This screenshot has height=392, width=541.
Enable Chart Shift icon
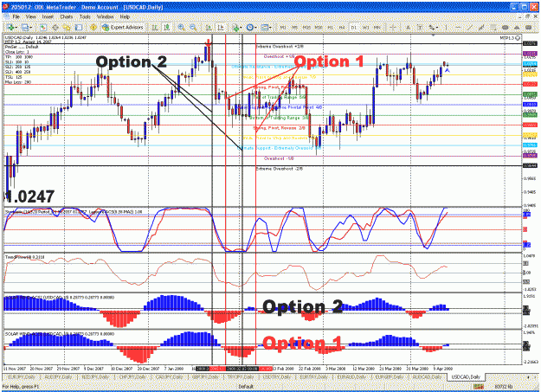coord(221,28)
